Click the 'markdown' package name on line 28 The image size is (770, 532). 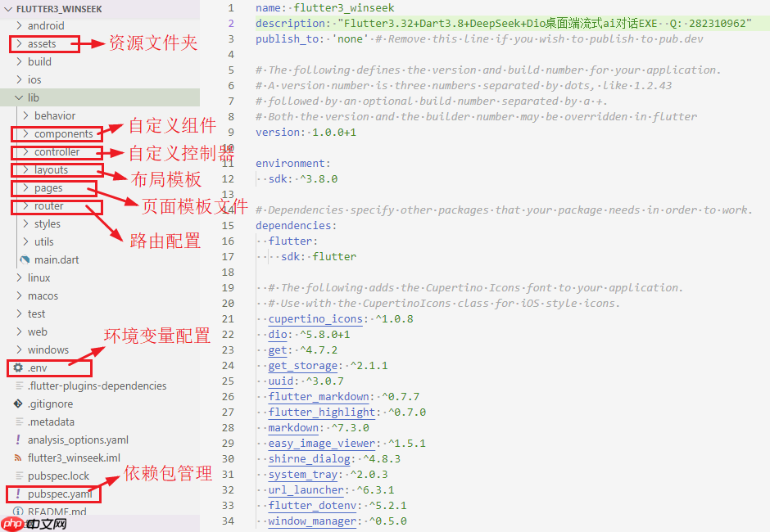[293, 428]
